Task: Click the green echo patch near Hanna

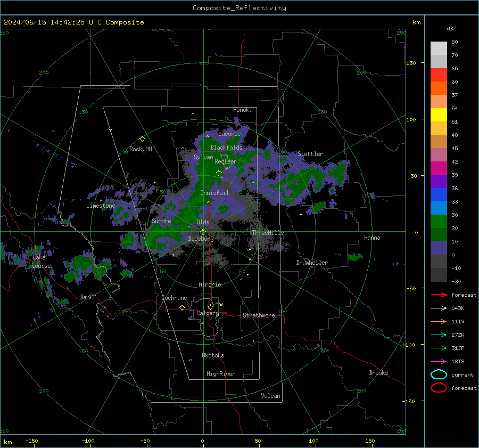Action: (x=356, y=257)
